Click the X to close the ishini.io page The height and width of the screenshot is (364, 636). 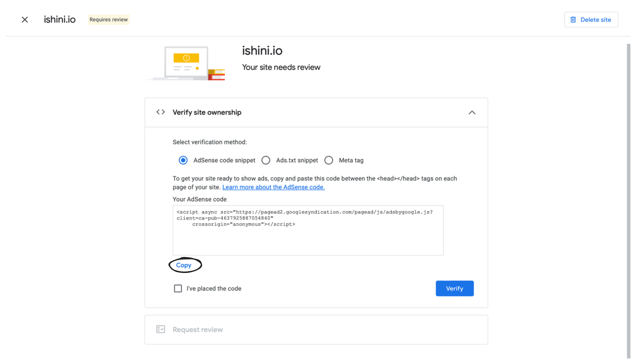(25, 20)
